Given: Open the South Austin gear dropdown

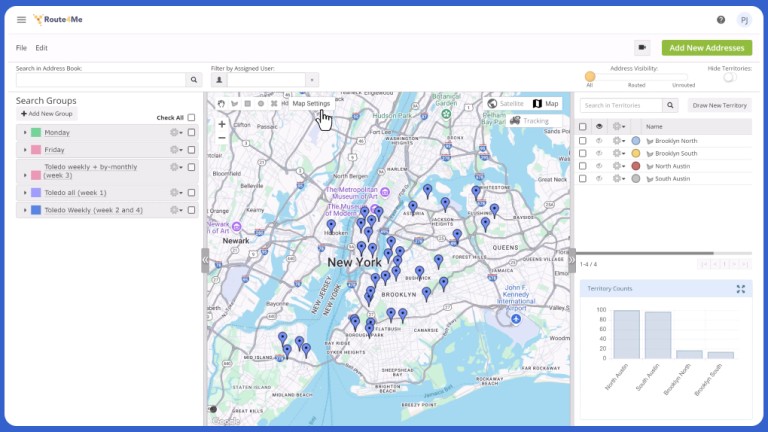Looking at the screenshot, I should pyautogui.click(x=619, y=179).
